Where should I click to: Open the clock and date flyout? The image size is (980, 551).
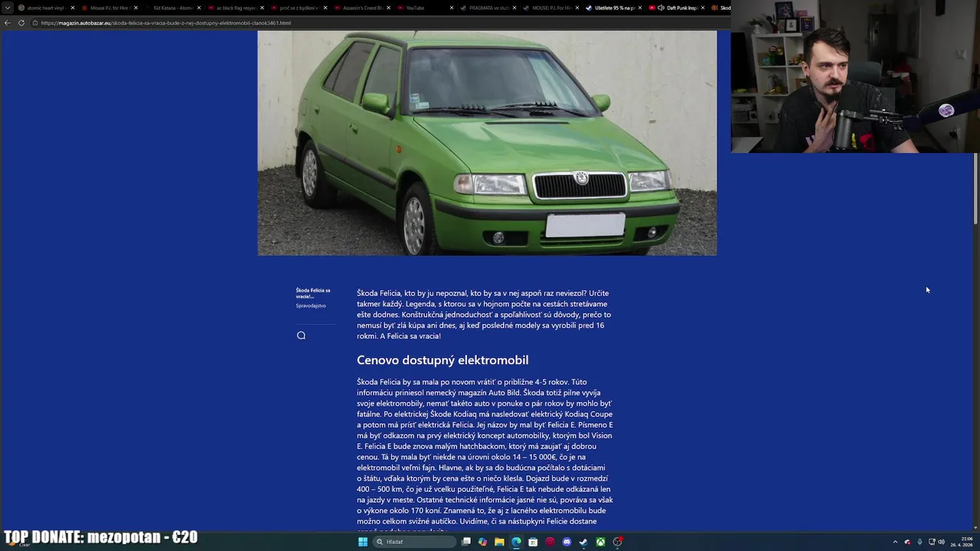pyautogui.click(x=962, y=542)
